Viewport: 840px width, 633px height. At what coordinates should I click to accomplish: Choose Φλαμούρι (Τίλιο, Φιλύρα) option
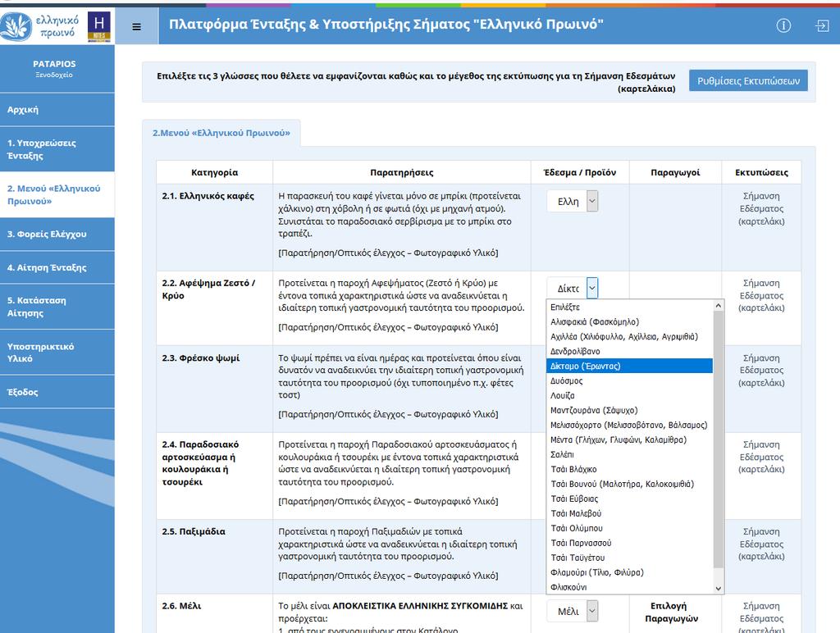pyautogui.click(x=630, y=572)
